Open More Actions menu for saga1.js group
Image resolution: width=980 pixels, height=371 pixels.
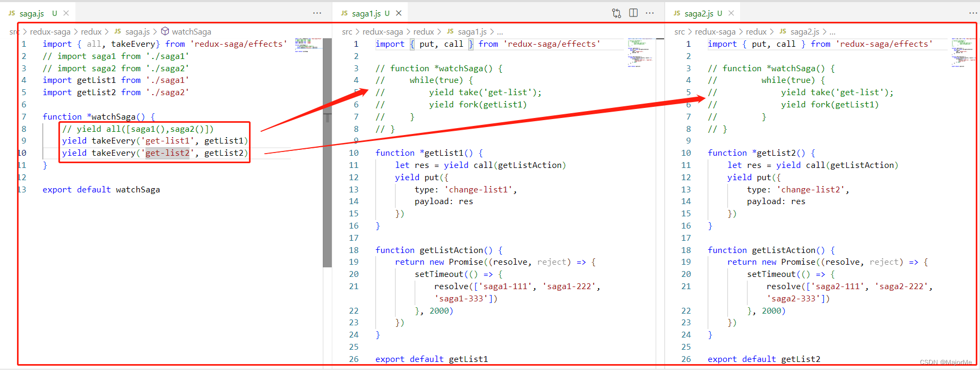coord(650,13)
